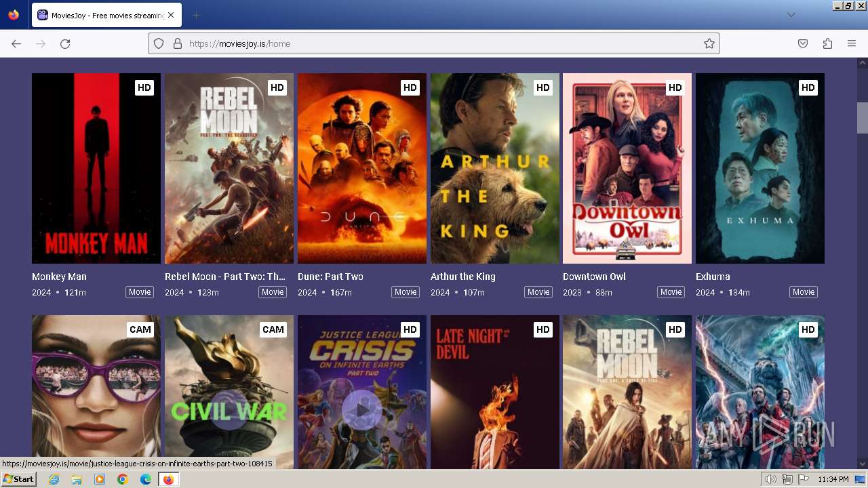Click HD badge on Monkey Man poster
Viewport: 868px width, 488px height.
pos(144,87)
